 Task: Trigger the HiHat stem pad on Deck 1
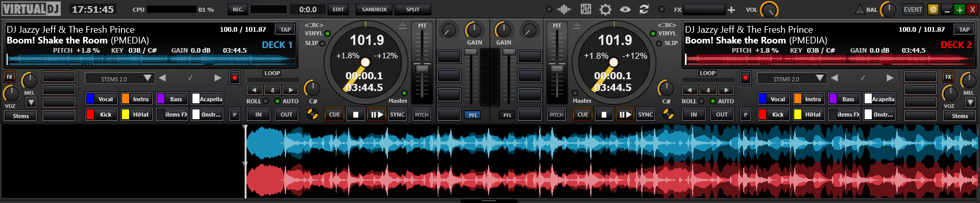tap(136, 115)
